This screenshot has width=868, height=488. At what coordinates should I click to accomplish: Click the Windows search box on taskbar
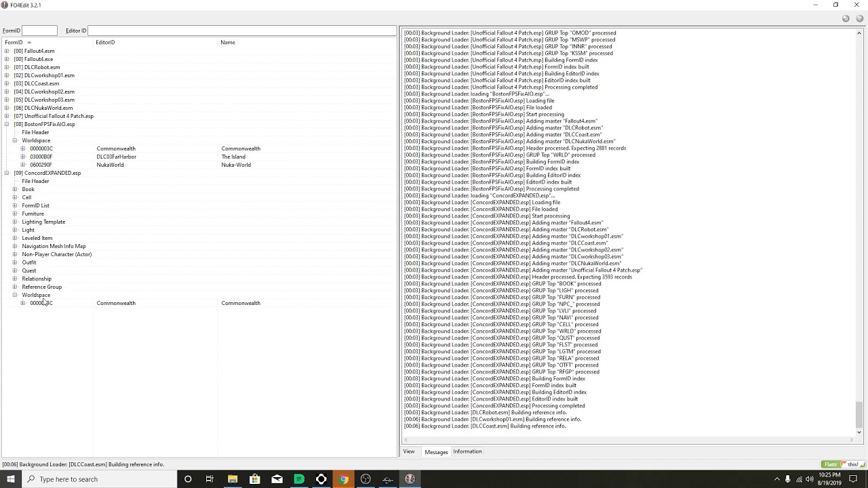[98, 479]
